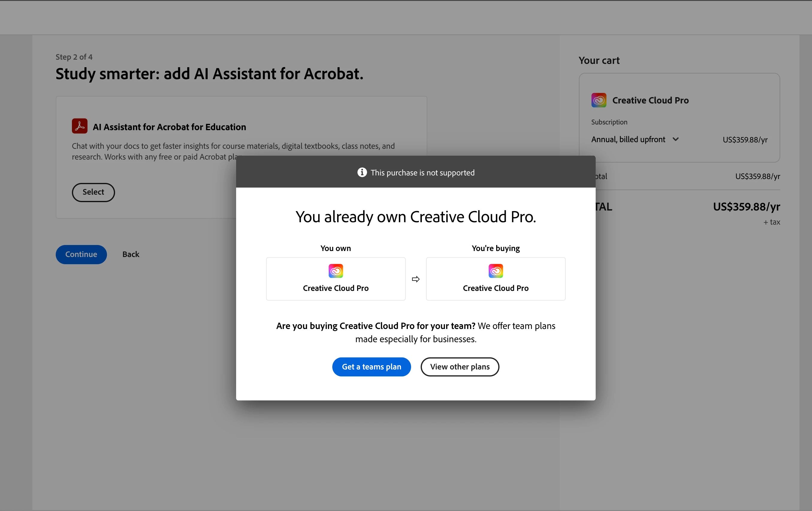Click the info icon in modal header
This screenshot has width=812, height=511.
coord(362,172)
